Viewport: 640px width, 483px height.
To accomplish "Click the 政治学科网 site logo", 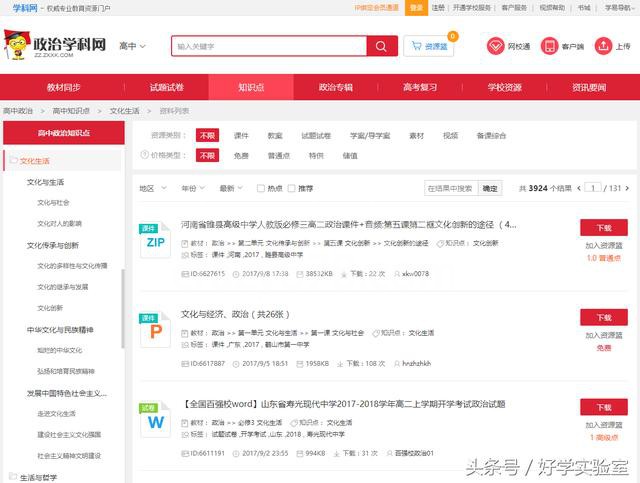I will click(x=55, y=46).
